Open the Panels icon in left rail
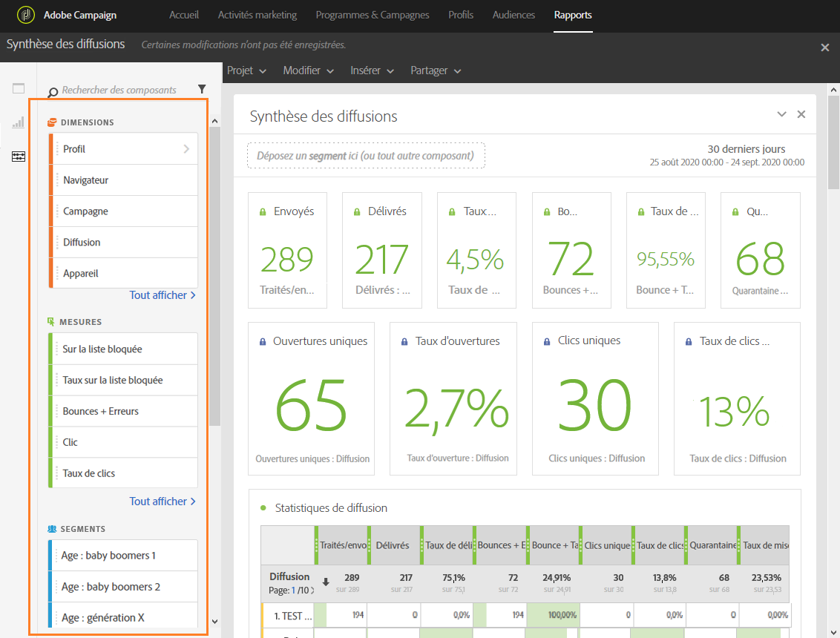Viewport: 840px width, 638px height. 19,88
